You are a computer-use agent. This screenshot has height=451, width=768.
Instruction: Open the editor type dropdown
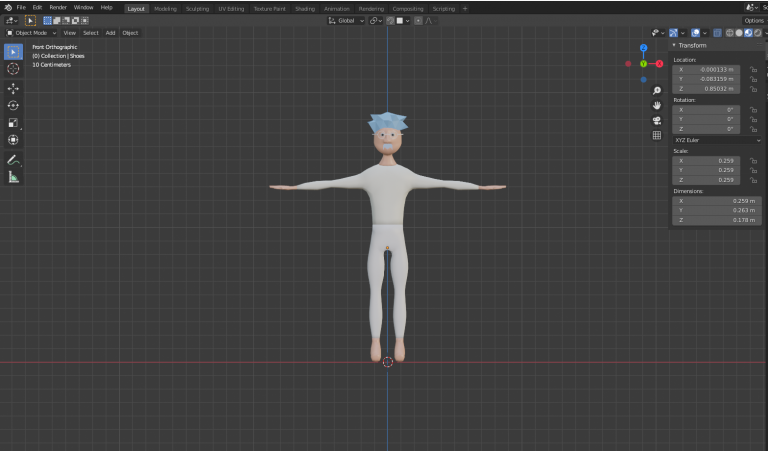coord(11,21)
